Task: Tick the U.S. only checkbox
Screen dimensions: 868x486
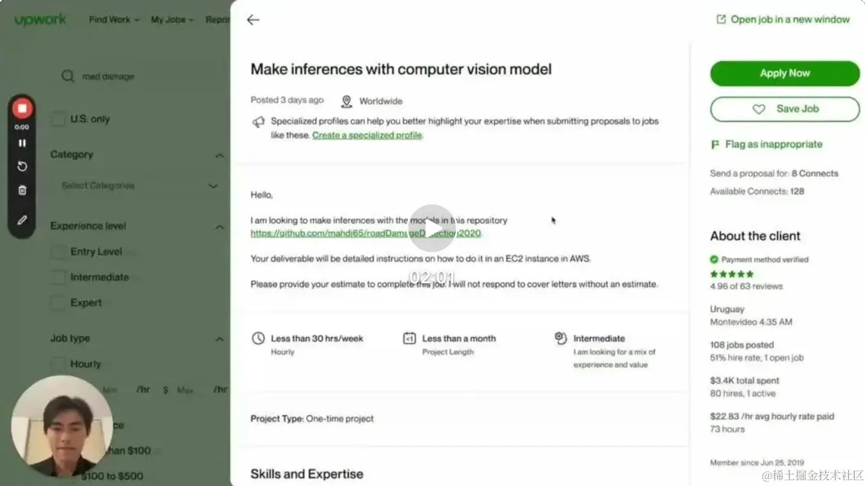Action: point(58,119)
